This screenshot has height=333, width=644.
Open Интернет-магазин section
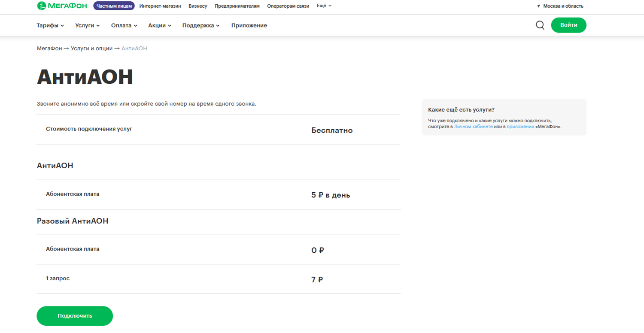(x=160, y=6)
